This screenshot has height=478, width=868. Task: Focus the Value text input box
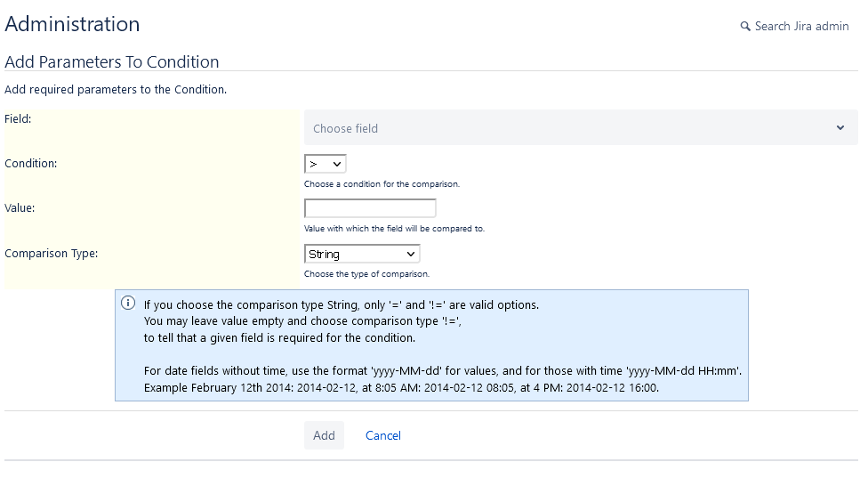point(370,208)
